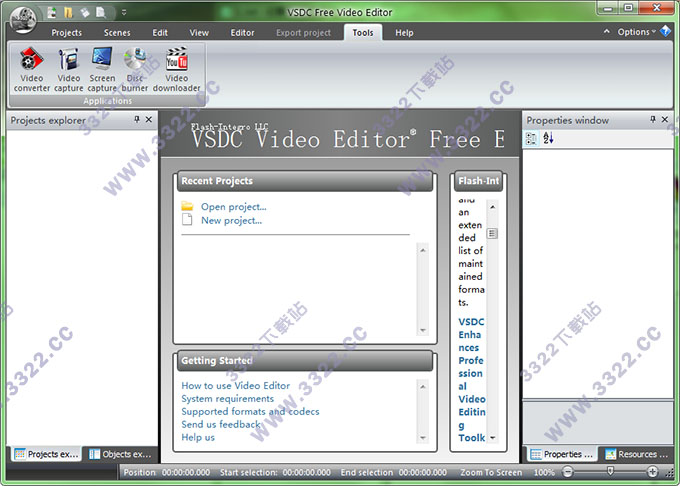The width and height of the screenshot is (680, 486).
Task: Click Recent Projects scrollbar up arrow
Action: click(423, 250)
